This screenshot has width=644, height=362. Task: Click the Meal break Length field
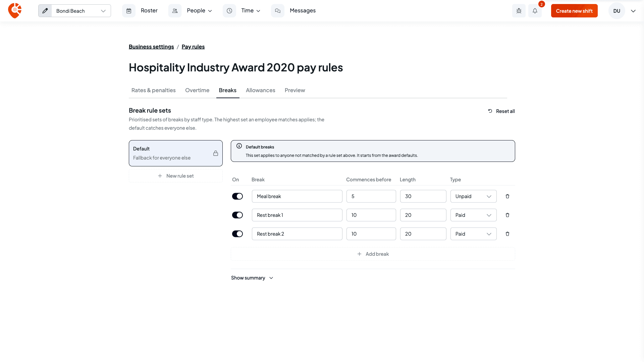point(423,196)
